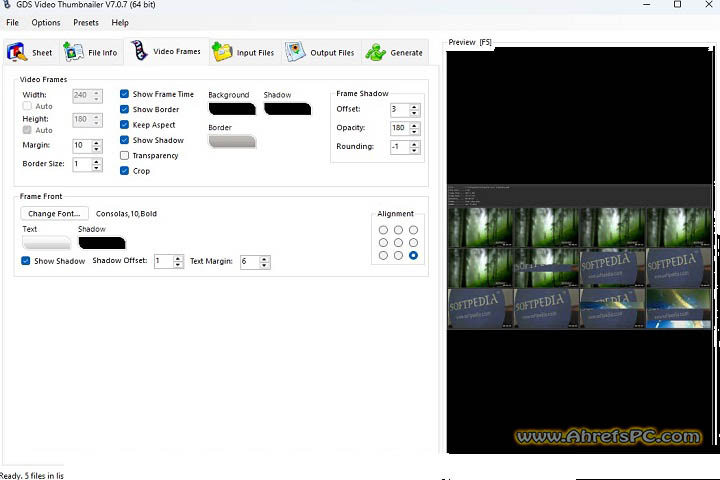
Task: Click the 'Ready. 5 files in lis' status text
Action: 32,475
